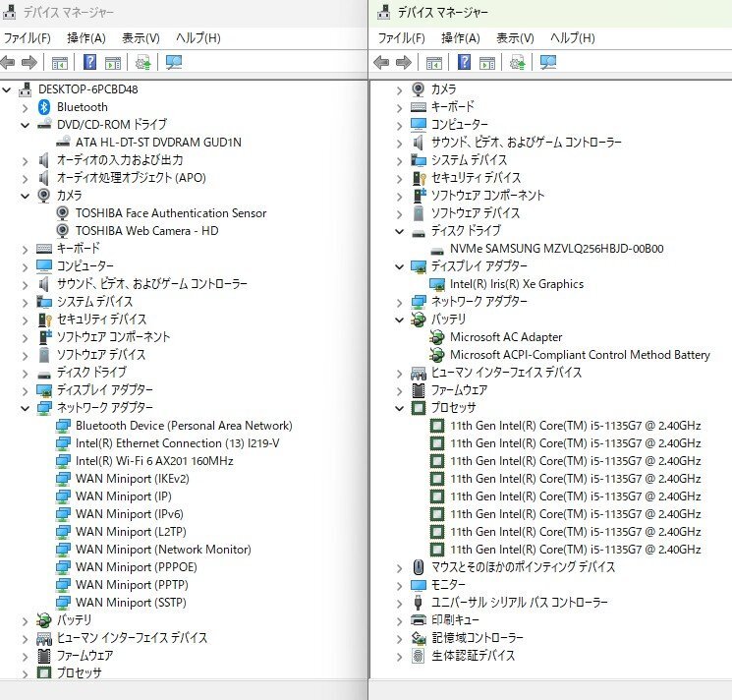Click Back arrow in right Device Manager toolbar
The width and height of the screenshot is (732, 700).
point(382,62)
